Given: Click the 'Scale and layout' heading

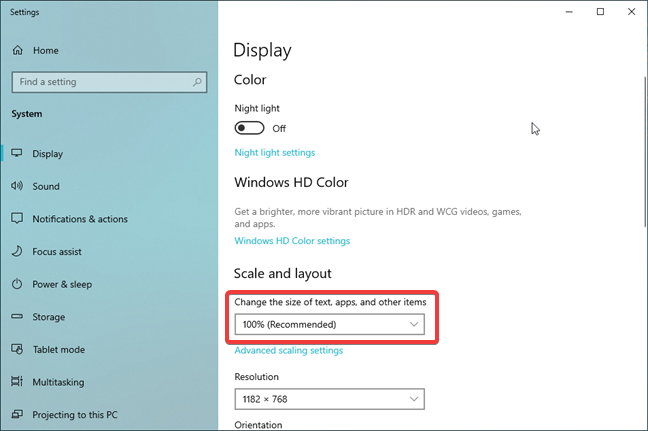Looking at the screenshot, I should click(x=283, y=274).
